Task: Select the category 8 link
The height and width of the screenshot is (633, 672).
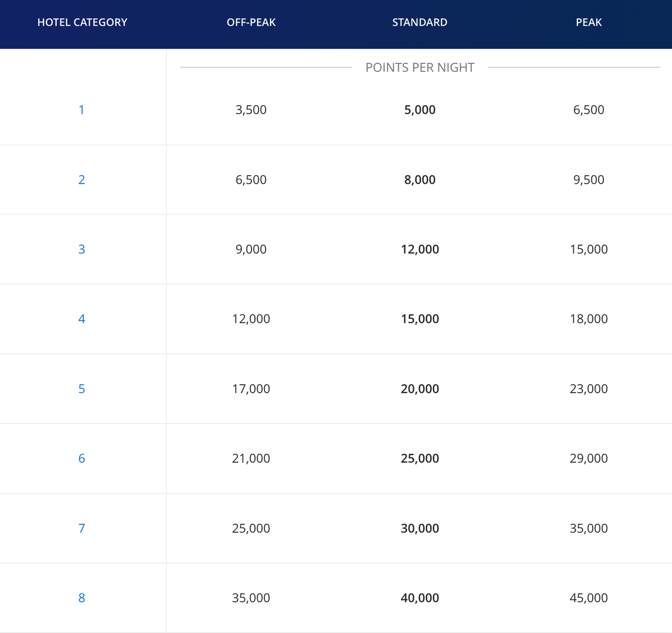Action: tap(82, 598)
